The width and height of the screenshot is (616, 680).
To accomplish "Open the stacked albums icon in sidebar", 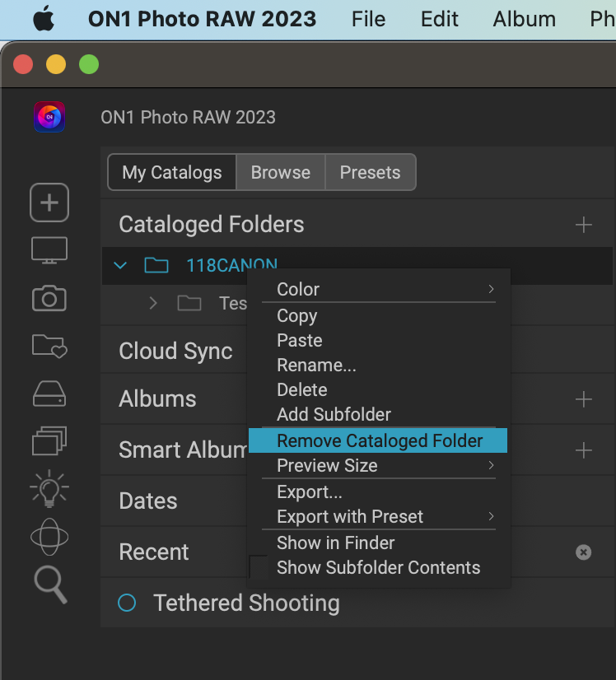I will point(49,440).
